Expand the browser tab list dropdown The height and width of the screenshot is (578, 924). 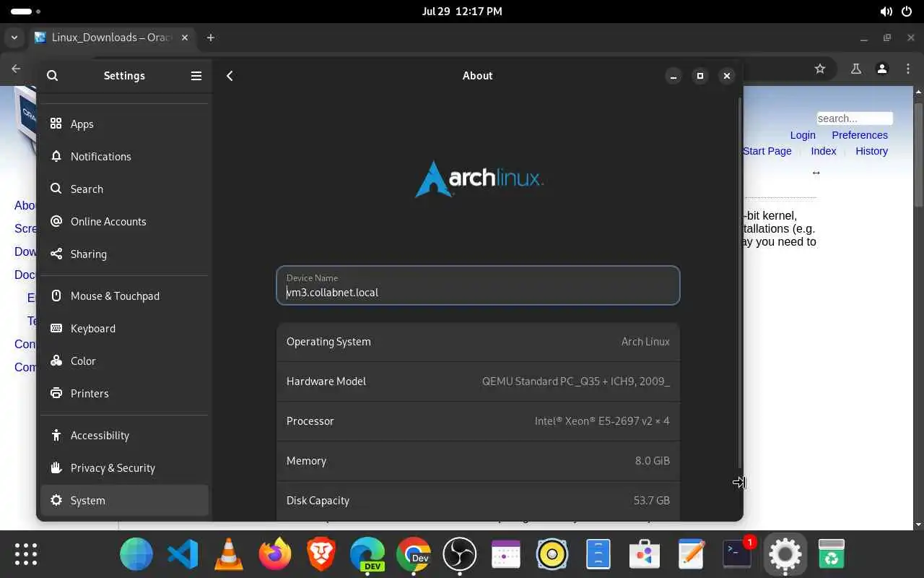14,38
